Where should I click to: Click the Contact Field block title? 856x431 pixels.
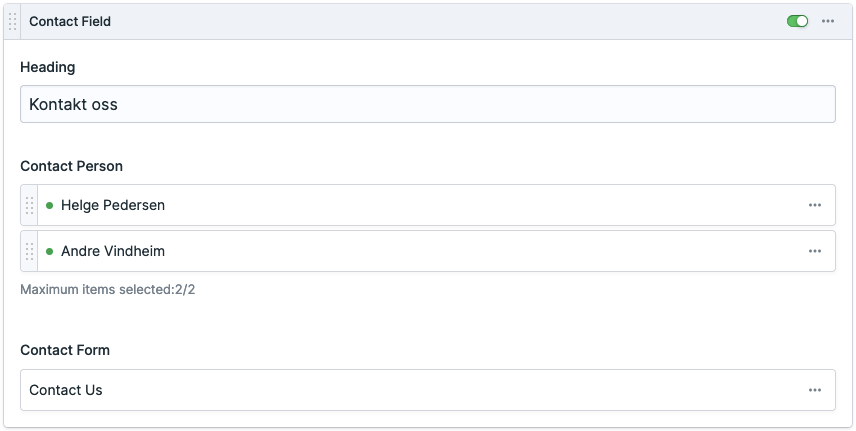pyautogui.click(x=70, y=21)
